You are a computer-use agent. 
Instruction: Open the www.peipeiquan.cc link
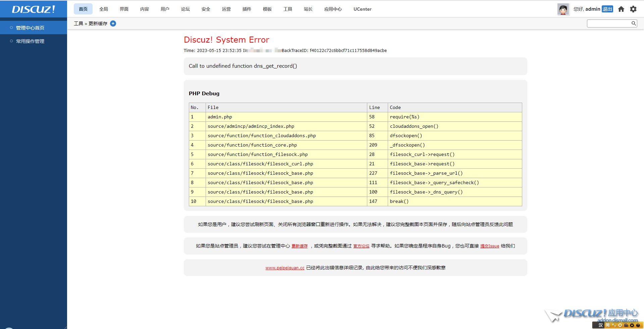285,268
